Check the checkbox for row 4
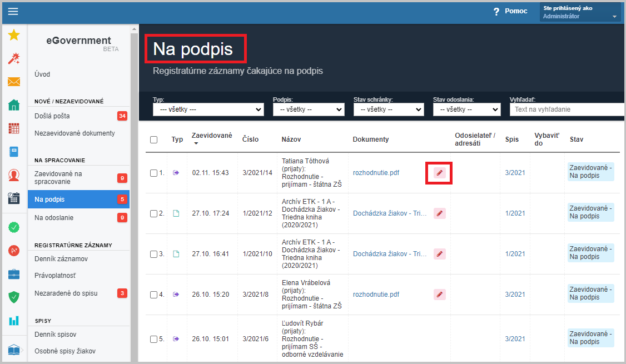Viewport: 626px width, 364px height. [153, 295]
